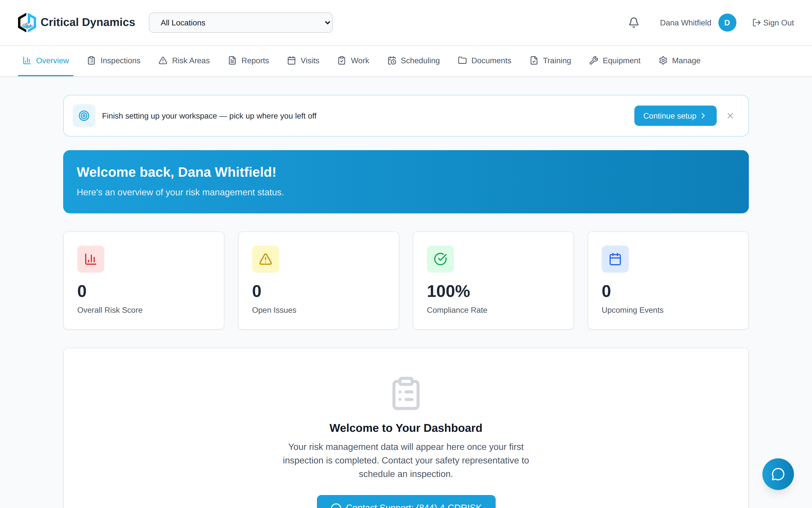Select the Manage tab
Screen dimensions: 812x508
pos(679,60)
